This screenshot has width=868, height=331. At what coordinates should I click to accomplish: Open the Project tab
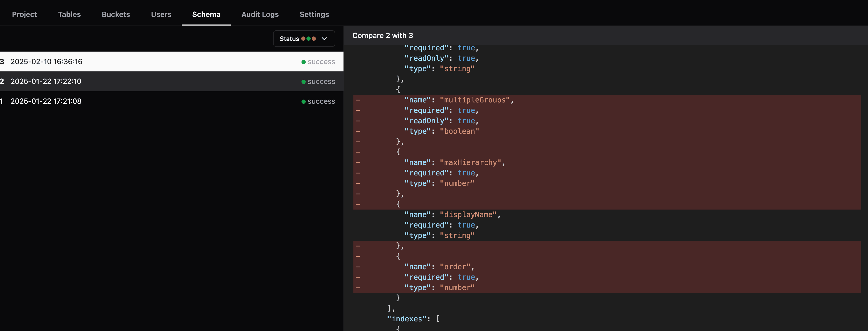click(x=24, y=15)
